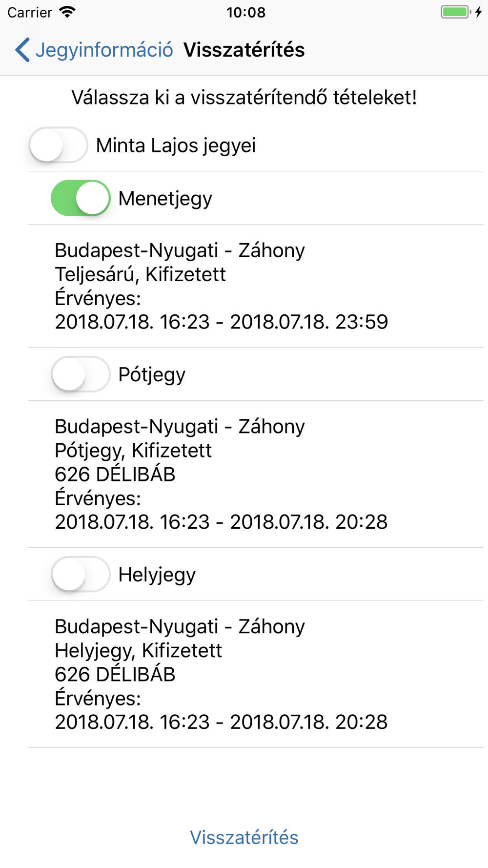The height and width of the screenshot is (868, 488).
Task: Go back to Jegyinformáció
Action: 94,50
